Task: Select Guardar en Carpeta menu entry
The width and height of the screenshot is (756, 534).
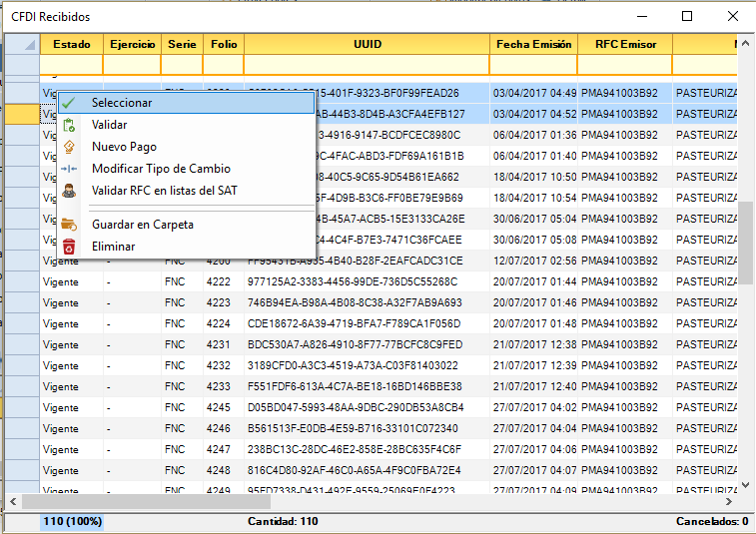Action: [x=142, y=225]
